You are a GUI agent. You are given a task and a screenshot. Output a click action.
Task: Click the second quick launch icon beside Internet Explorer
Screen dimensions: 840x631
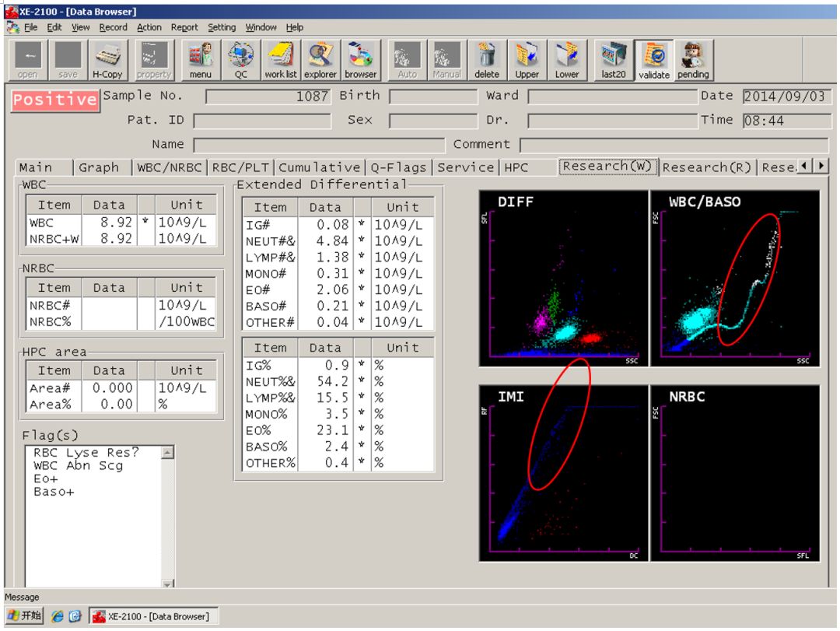(x=75, y=616)
